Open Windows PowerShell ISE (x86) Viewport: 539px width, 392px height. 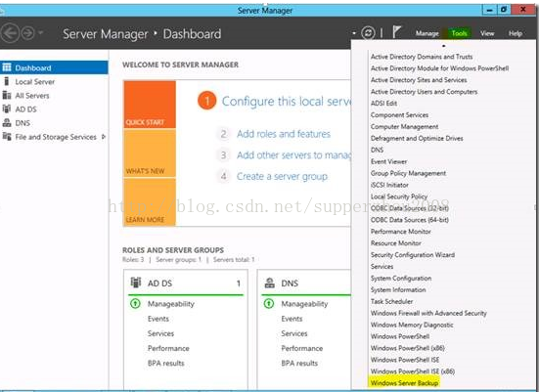point(413,371)
